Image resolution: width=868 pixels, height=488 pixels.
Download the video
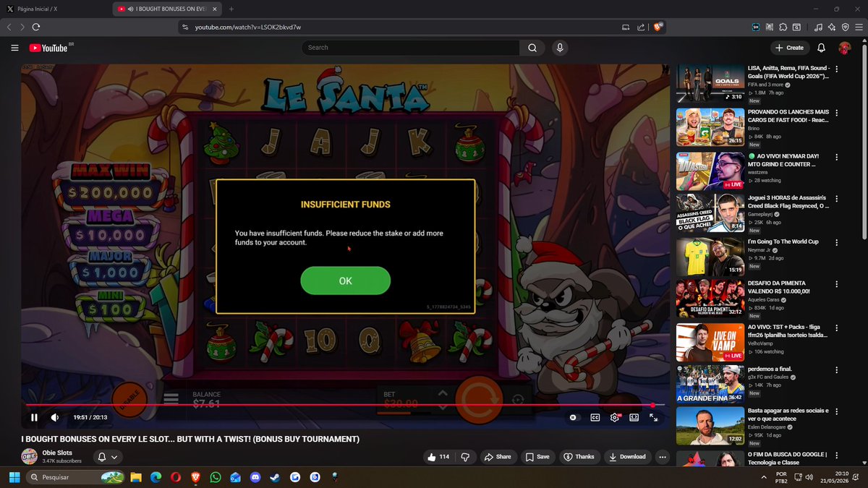click(626, 457)
